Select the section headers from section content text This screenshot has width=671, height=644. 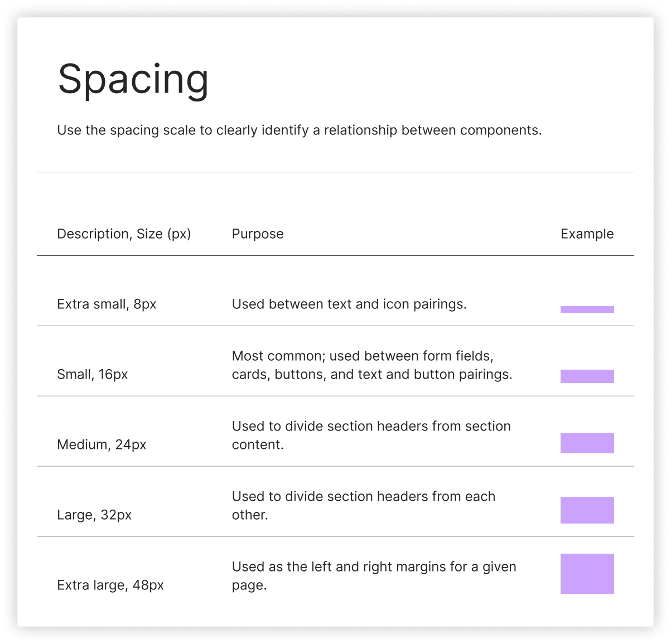pos(371,435)
